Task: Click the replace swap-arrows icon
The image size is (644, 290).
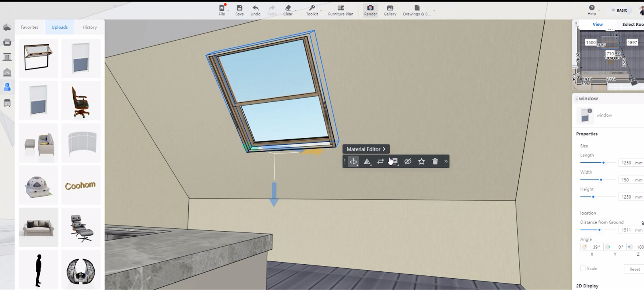Action: (380, 162)
